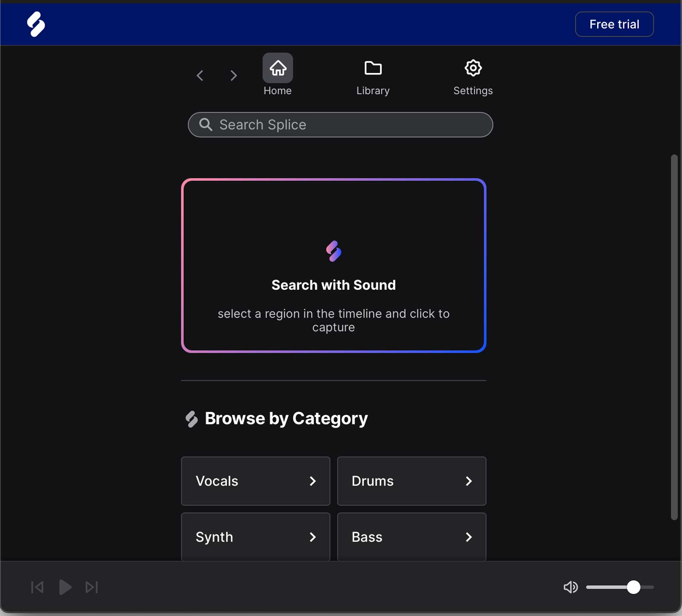Screen dimensions: 682x616
Task: Expand the Bass chevron arrow
Action: tap(468, 537)
